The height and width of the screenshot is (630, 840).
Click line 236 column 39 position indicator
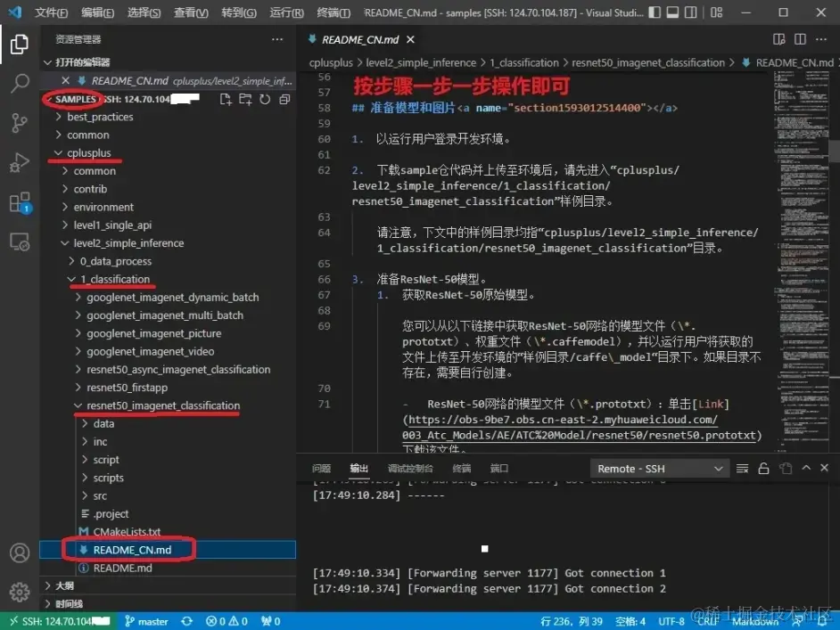point(571,621)
